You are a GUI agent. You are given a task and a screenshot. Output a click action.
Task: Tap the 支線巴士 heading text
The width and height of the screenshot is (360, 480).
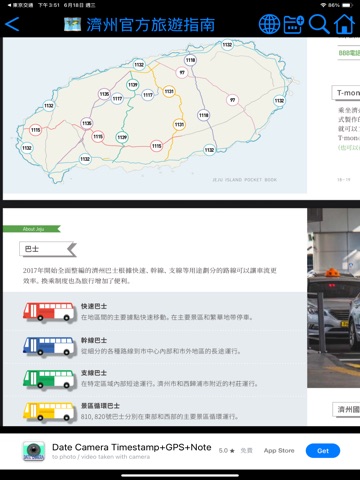(94, 373)
